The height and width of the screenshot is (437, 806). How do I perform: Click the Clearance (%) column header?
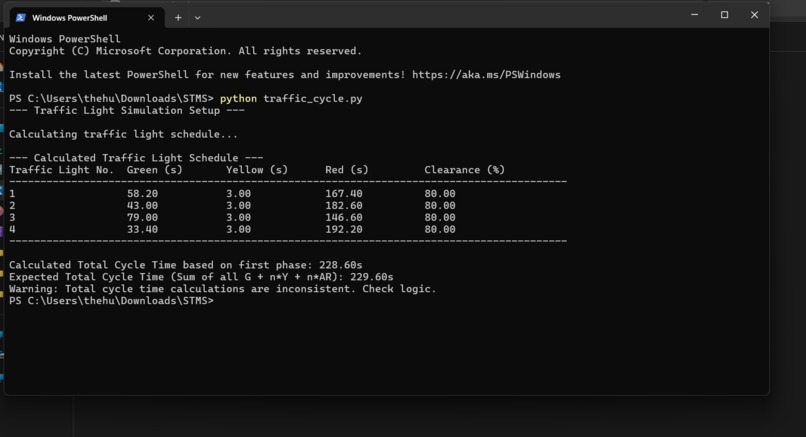coord(465,170)
